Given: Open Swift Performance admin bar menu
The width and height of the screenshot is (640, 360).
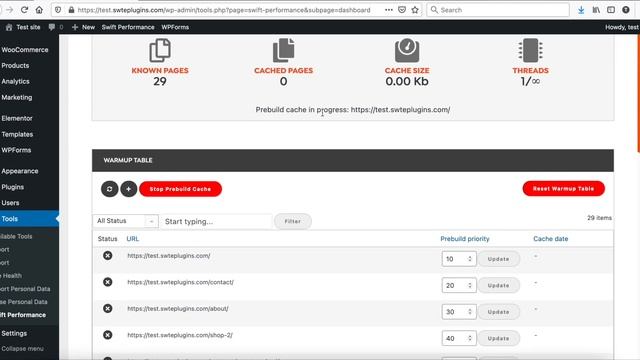Looking at the screenshot, I should (128, 27).
